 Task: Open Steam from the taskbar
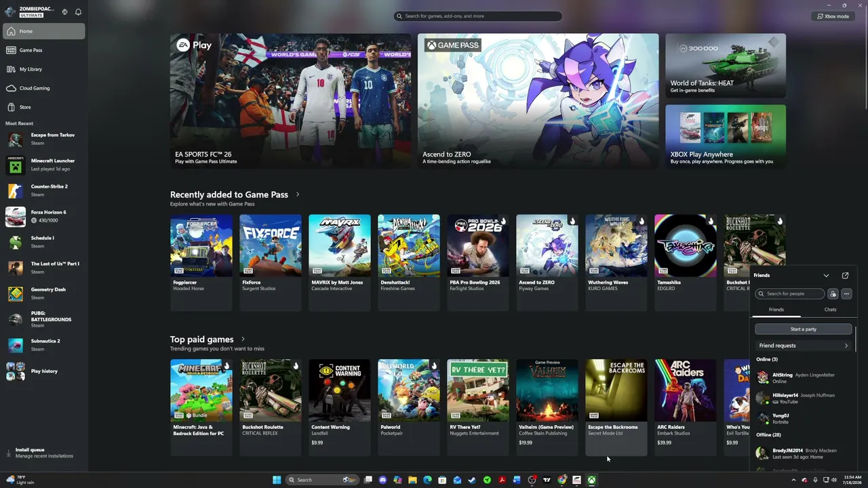click(x=472, y=480)
